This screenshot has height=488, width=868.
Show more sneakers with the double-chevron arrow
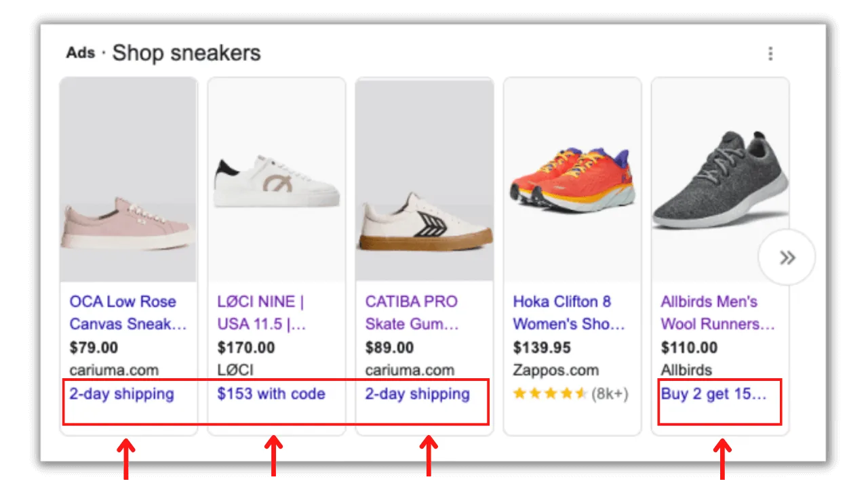coord(787,258)
